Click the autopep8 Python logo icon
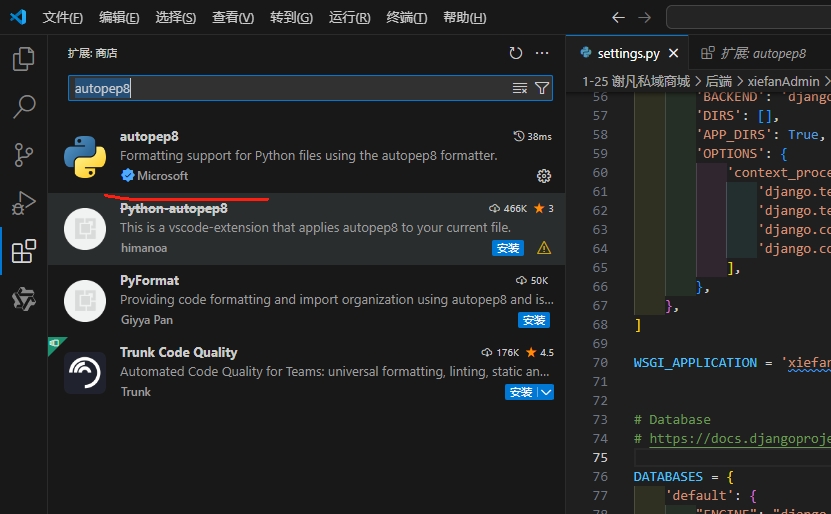The image size is (831, 514). 85,157
